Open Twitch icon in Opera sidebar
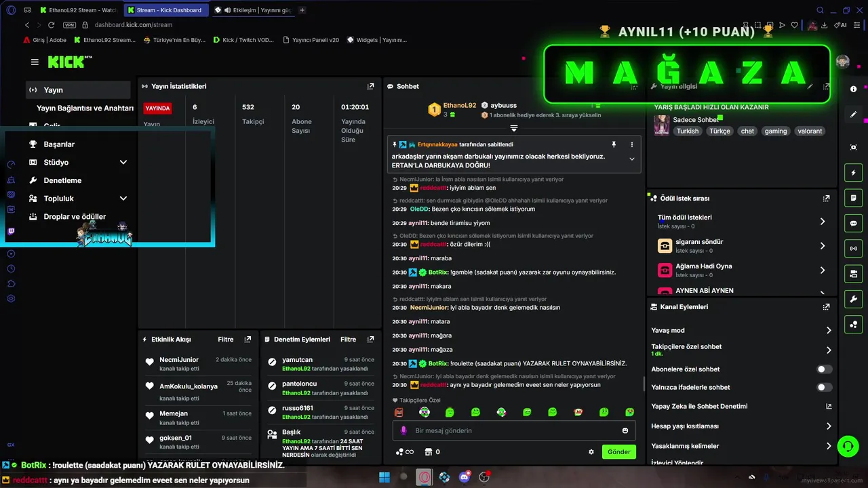Image resolution: width=868 pixels, height=488 pixels. [x=11, y=231]
